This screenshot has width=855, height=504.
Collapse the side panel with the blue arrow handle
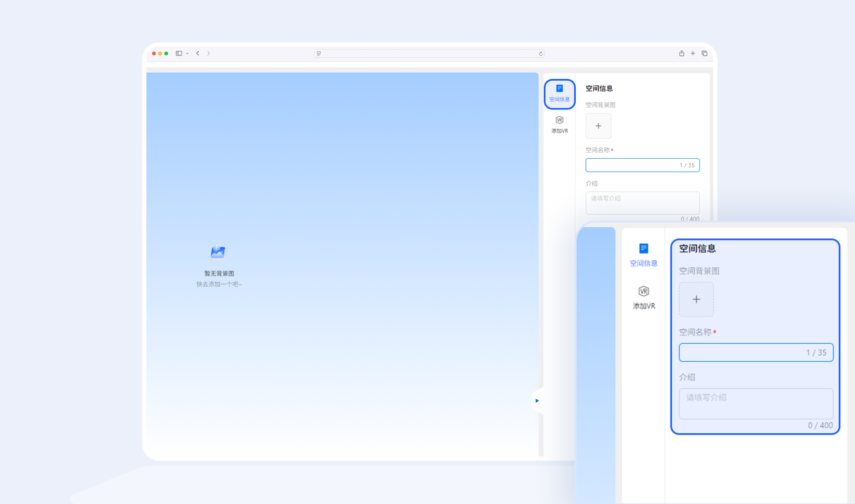click(537, 401)
